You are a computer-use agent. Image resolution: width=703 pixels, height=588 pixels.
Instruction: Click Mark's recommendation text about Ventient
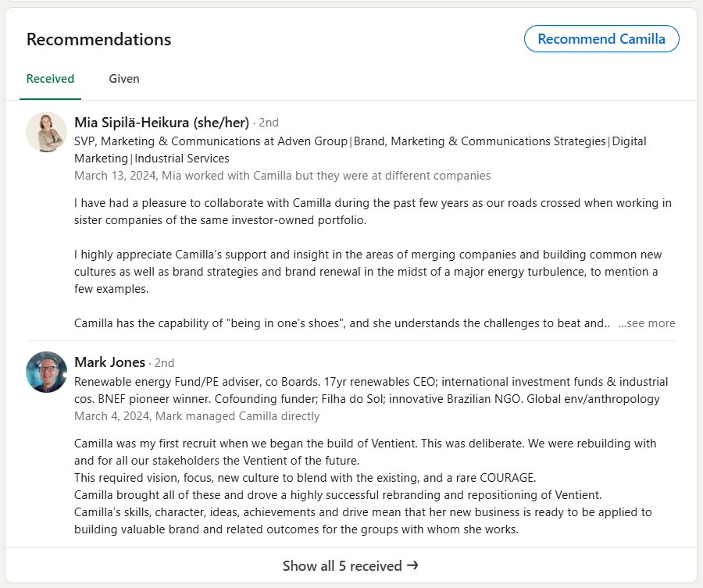click(x=365, y=486)
